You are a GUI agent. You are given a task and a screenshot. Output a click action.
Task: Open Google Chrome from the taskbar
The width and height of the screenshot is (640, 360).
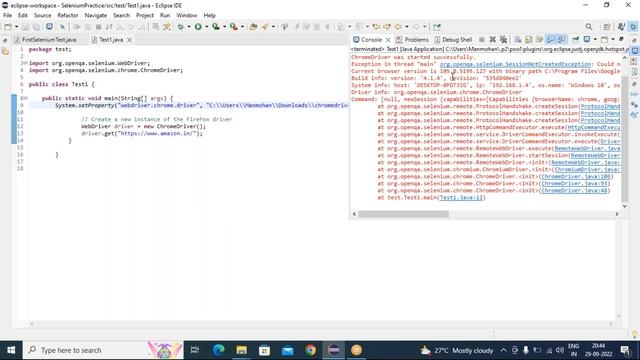point(310,350)
